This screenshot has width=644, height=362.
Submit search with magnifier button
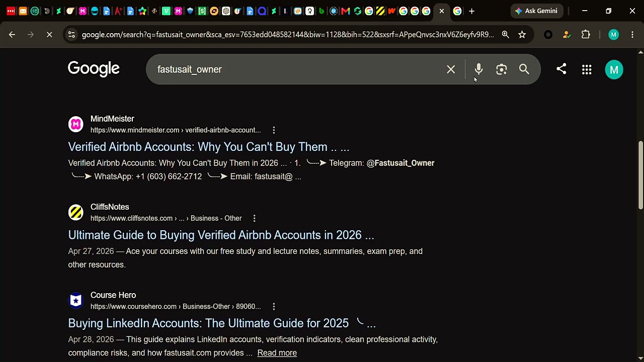(524, 69)
